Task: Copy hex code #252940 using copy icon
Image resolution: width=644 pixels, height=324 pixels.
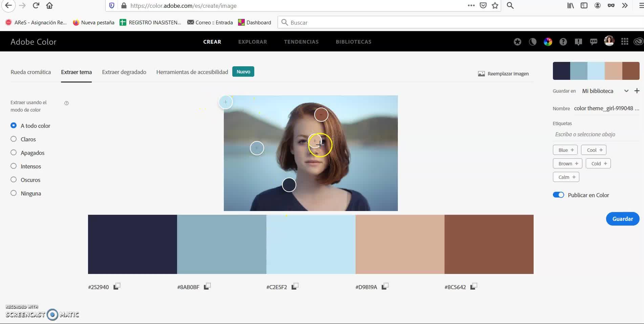Action: pos(116,286)
